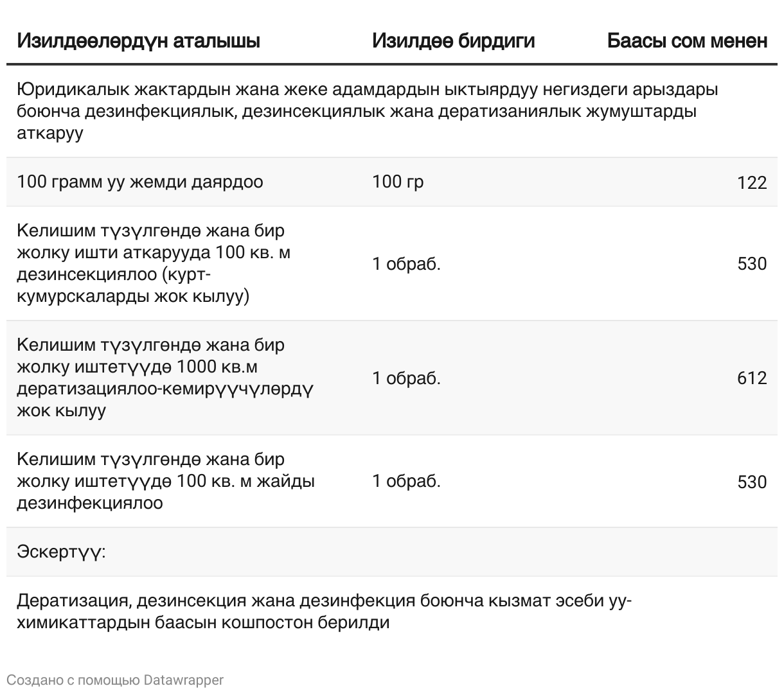Click the price 530 in дезинсекциялоо row
This screenshot has height=695, width=784.
click(752, 264)
